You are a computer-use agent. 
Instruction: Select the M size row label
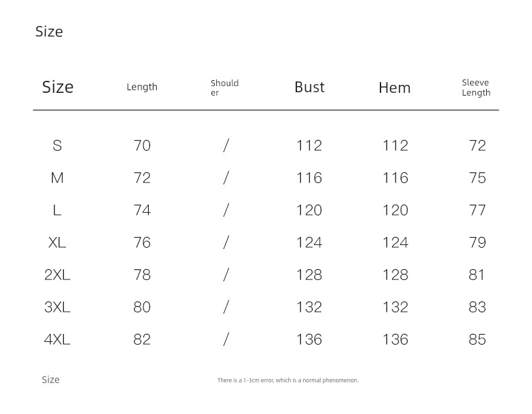(x=57, y=178)
